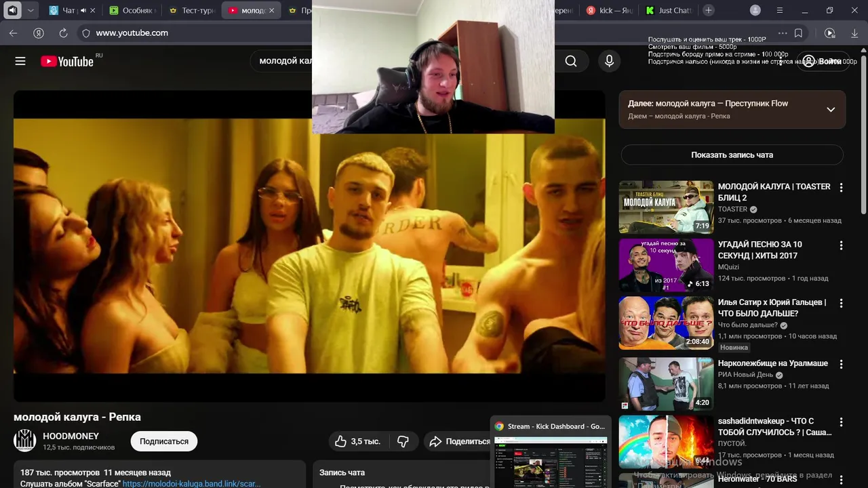Click the main video player
Viewport: 868px width, 488px height.
tap(309, 246)
